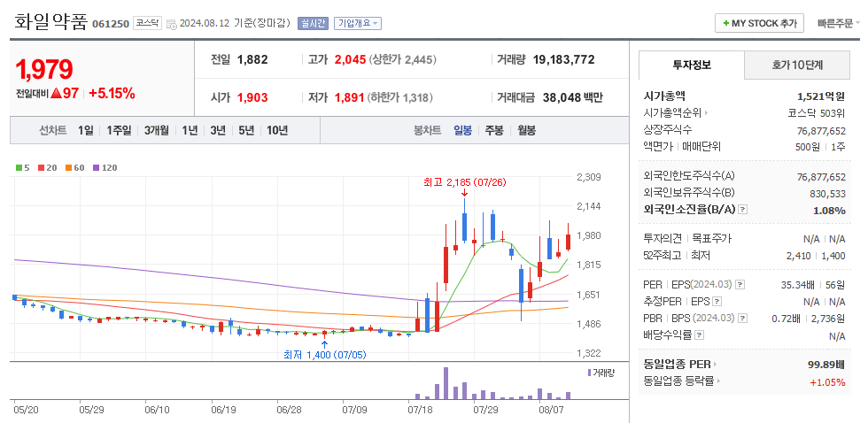868x423 pixels.
Task: Open the 배당수익률 help question-mark icon
Action: coord(699,335)
